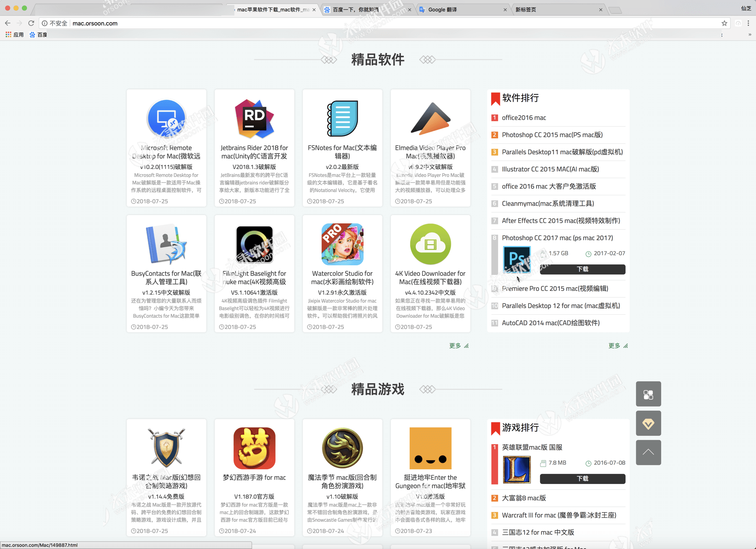Image resolution: width=756 pixels, height=549 pixels.
Task: Click 4K Video Downloader for Mac title
Action: point(431,278)
